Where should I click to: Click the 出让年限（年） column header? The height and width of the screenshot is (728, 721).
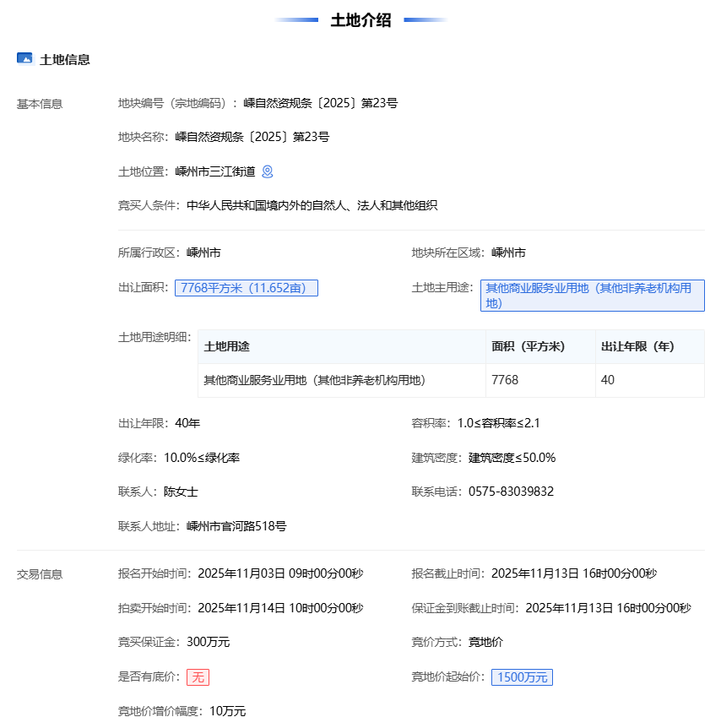[637, 346]
